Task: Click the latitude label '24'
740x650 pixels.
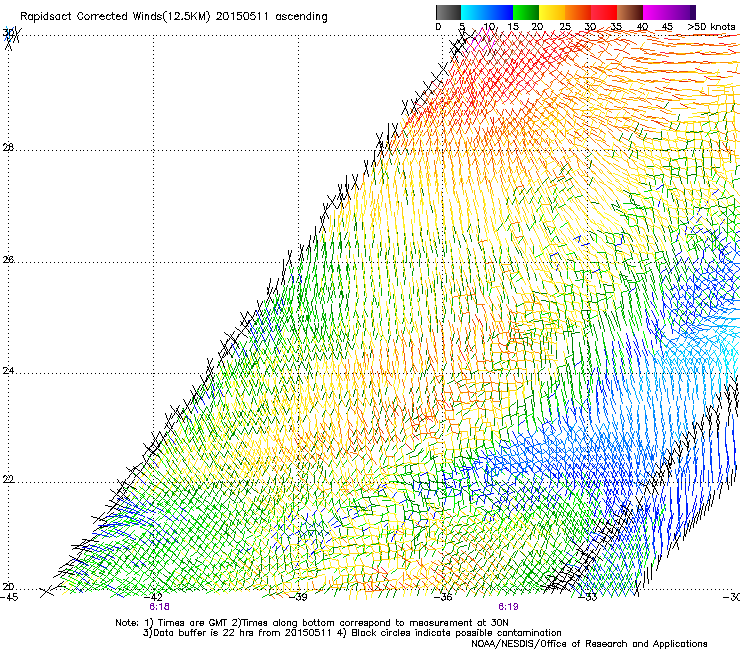Action: point(8,371)
